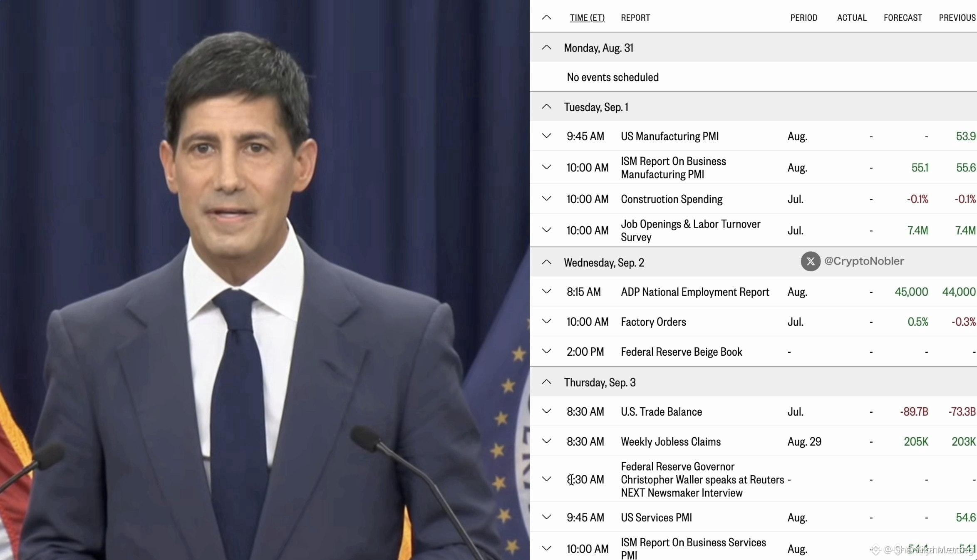Click the 53.9 previous value
Screen dimensions: 977x560
(966, 136)
